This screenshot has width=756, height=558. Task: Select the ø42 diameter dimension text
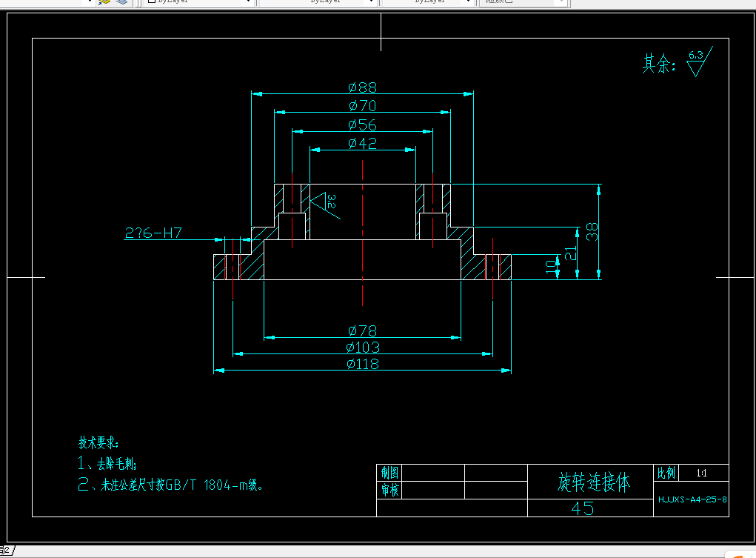[x=362, y=143]
